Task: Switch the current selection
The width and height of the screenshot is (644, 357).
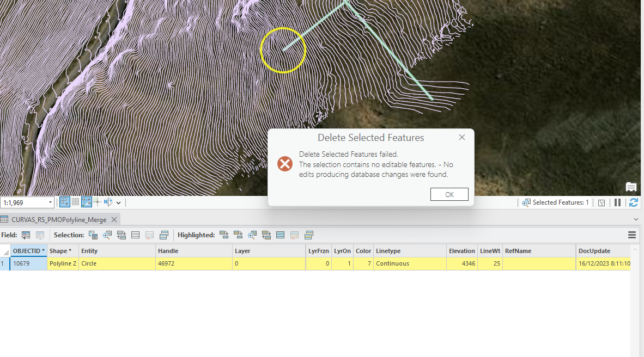Action: point(121,235)
